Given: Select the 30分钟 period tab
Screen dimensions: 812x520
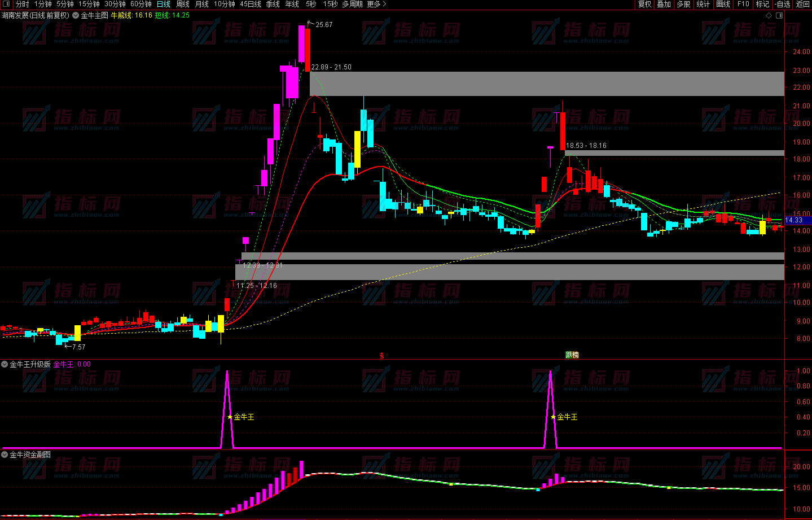Looking at the screenshot, I should pyautogui.click(x=115, y=4).
